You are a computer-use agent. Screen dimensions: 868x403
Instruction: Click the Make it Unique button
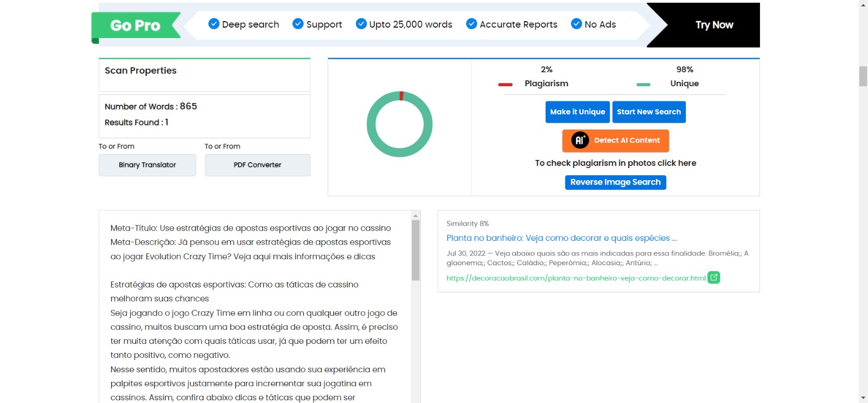pyautogui.click(x=578, y=112)
